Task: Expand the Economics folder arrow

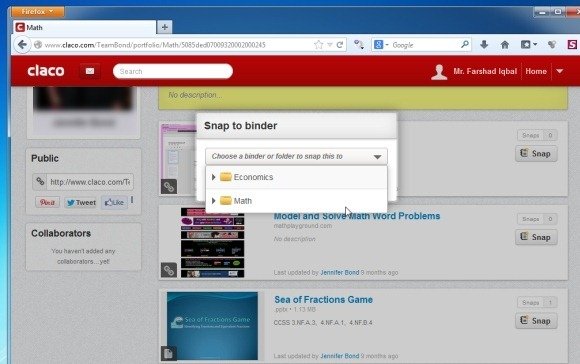Action: coord(213,177)
